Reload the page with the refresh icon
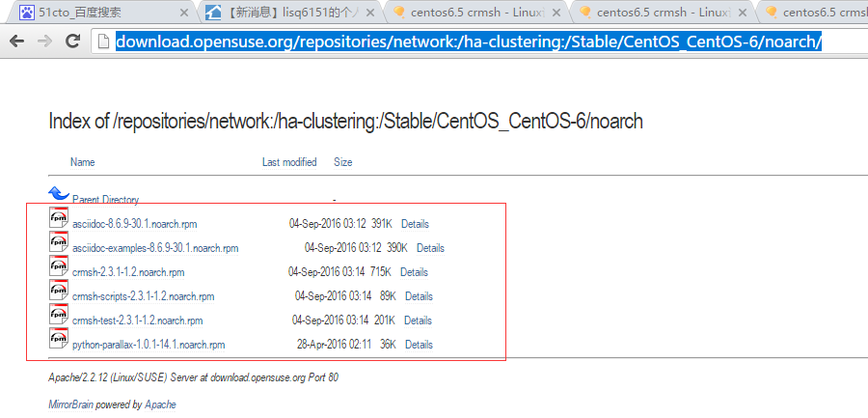 pos(72,41)
